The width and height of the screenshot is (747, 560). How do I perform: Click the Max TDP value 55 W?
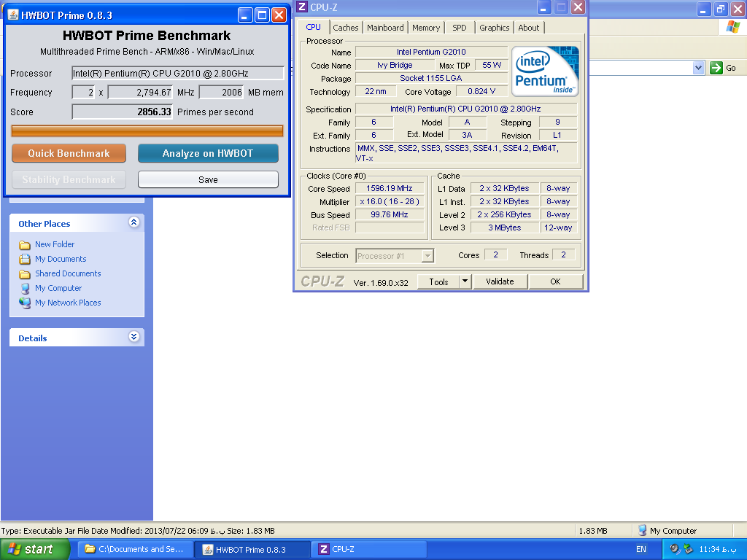(491, 65)
